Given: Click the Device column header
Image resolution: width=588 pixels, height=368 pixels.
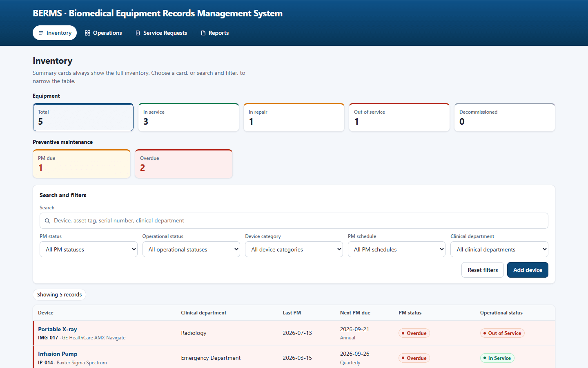Looking at the screenshot, I should click(x=46, y=313).
